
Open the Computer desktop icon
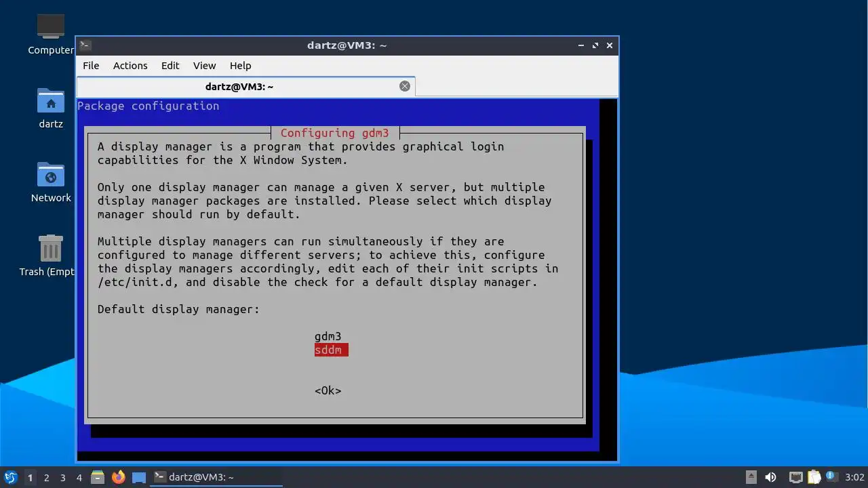coord(51,35)
